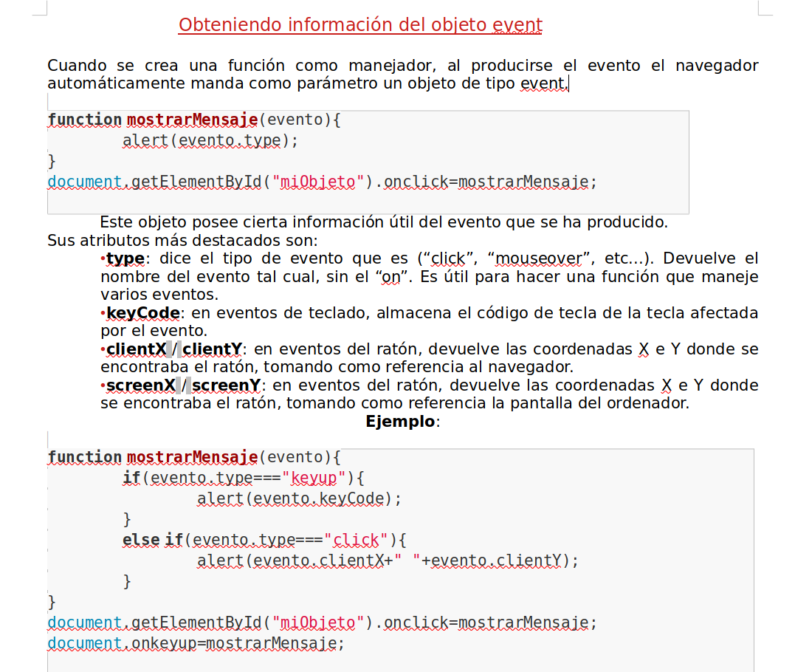Click the line starting 'Cuando se crea una función'
Screen dimensions: 795x672
pyautogui.click(x=402, y=66)
